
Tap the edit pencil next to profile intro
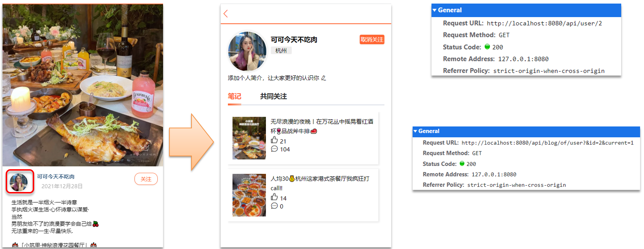(x=324, y=78)
